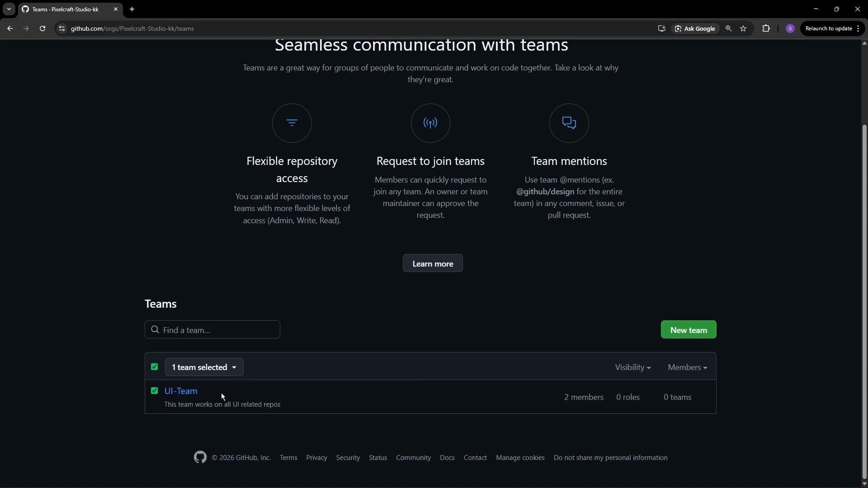This screenshot has width=868, height=488.
Task: Click the install app icon in address bar
Action: pyautogui.click(x=662, y=28)
